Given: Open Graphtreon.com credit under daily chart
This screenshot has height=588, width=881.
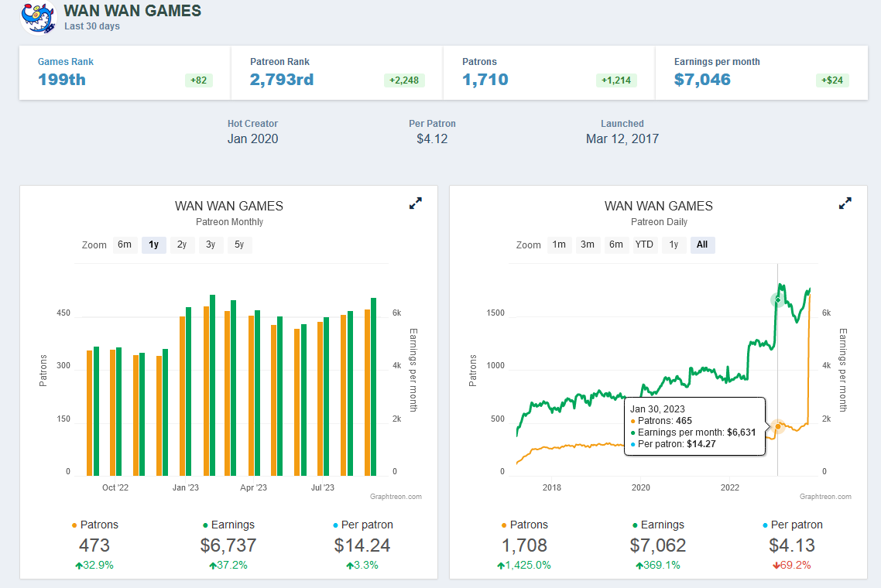Looking at the screenshot, I should [825, 497].
